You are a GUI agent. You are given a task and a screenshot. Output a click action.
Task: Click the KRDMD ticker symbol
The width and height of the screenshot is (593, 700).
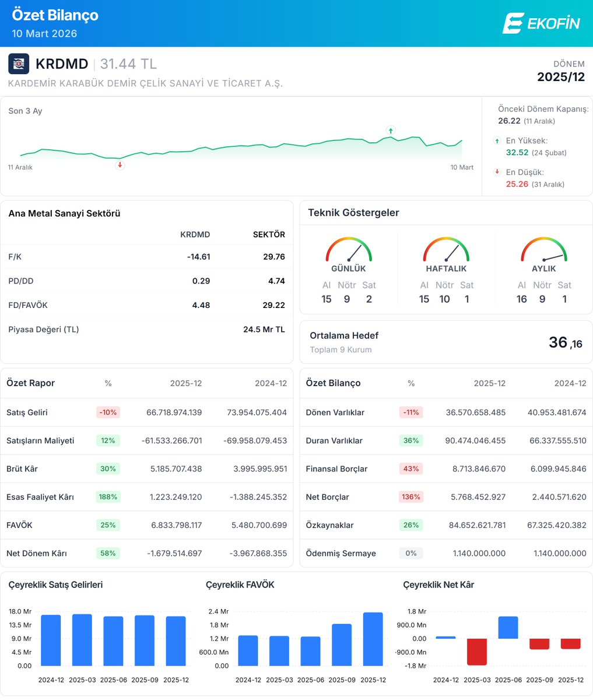[62, 64]
